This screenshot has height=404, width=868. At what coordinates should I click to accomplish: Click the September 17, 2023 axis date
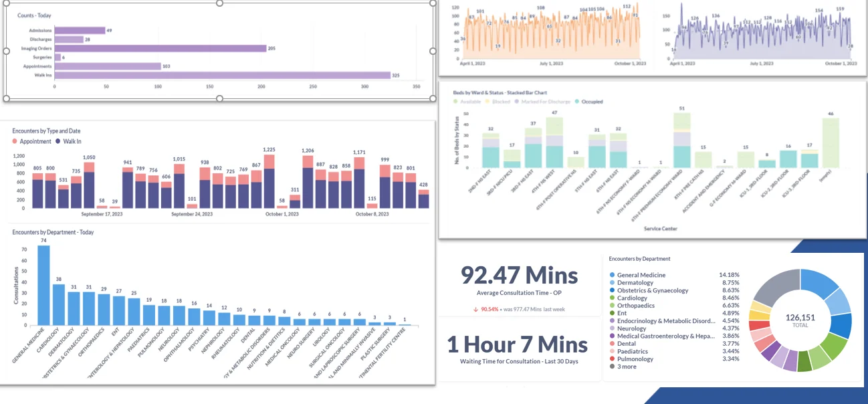point(102,214)
